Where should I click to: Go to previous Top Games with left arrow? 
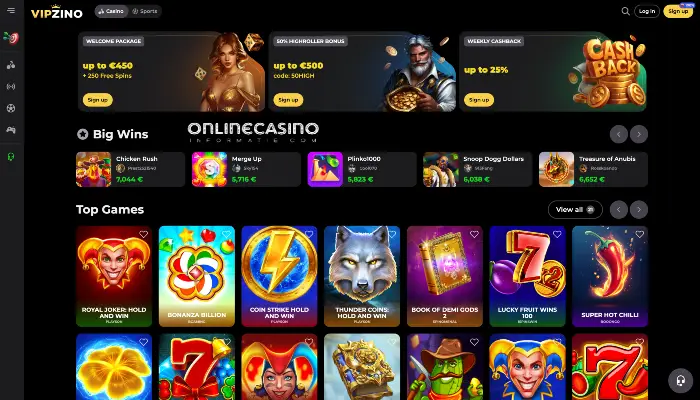coord(619,209)
